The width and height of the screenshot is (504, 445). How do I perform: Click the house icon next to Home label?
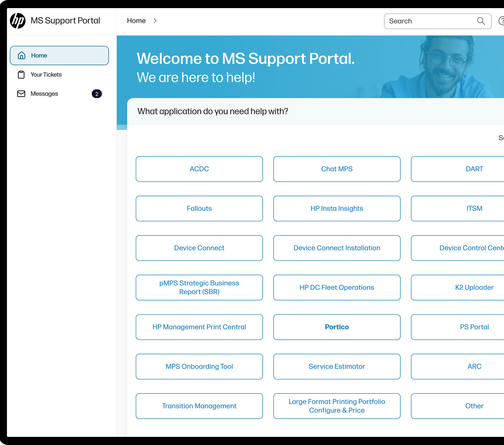point(21,55)
